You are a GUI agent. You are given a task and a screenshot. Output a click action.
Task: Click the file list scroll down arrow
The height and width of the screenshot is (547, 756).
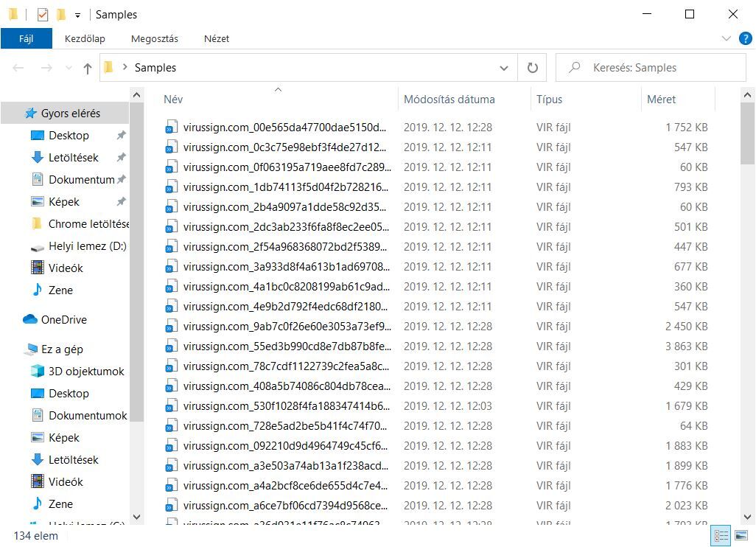pyautogui.click(x=748, y=517)
